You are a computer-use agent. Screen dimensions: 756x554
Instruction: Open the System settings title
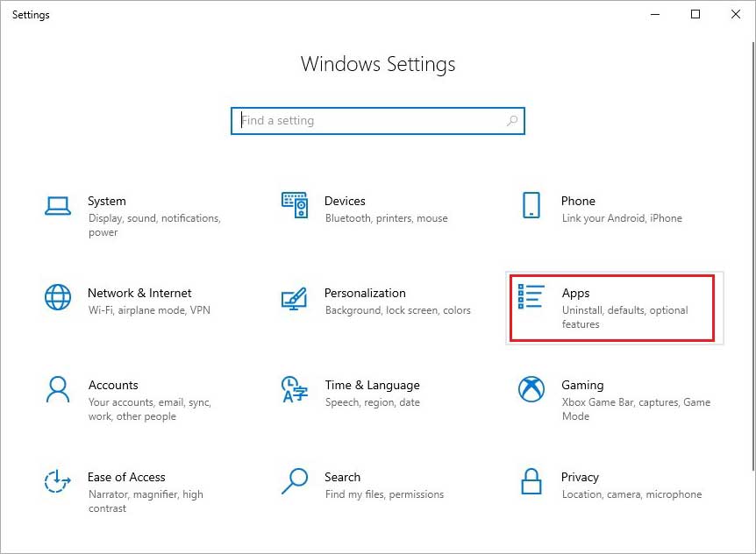tap(106, 201)
